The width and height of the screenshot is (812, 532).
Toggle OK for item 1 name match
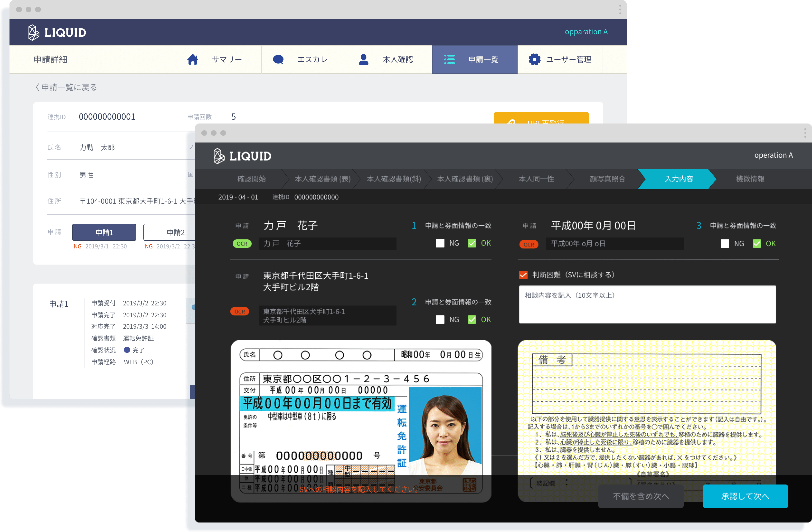click(x=472, y=243)
